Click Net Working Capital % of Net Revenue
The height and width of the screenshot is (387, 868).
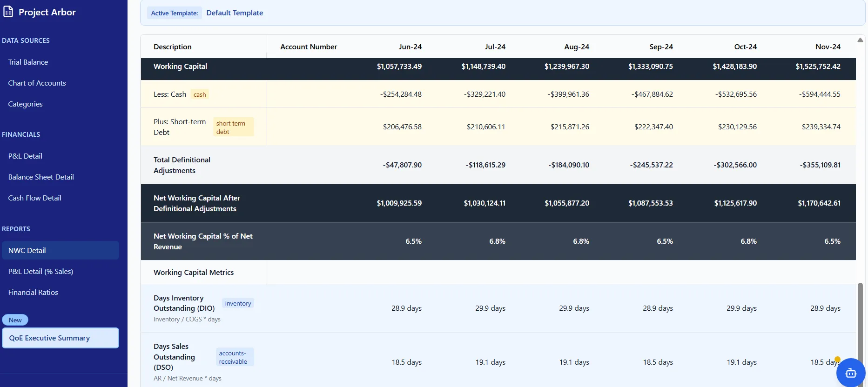pyautogui.click(x=203, y=241)
